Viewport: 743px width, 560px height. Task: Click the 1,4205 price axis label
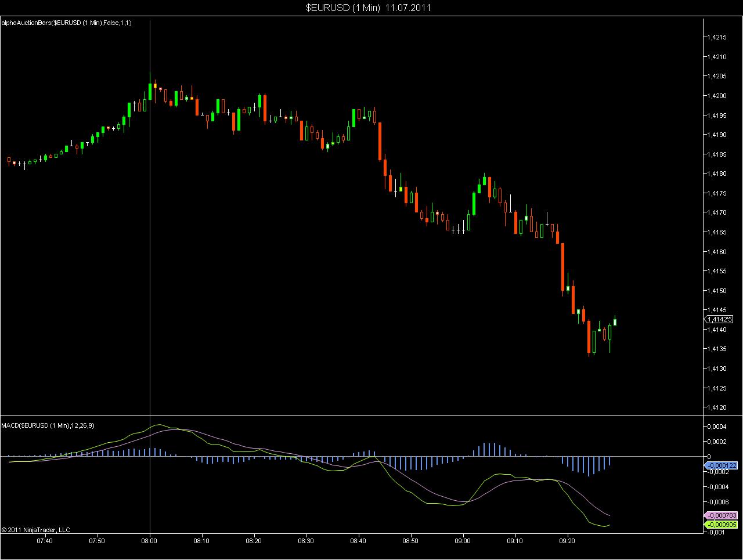click(x=717, y=76)
